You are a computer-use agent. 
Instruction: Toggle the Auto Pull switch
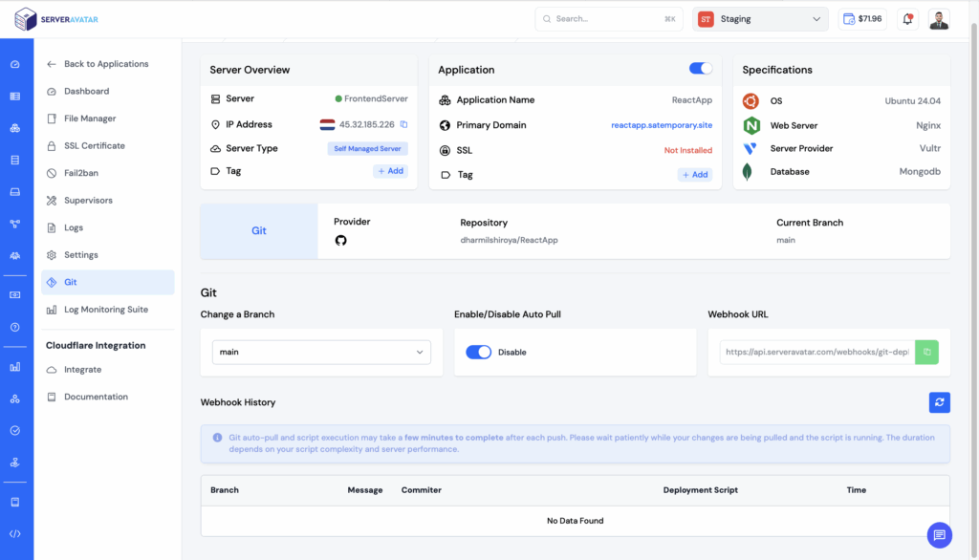[478, 352]
